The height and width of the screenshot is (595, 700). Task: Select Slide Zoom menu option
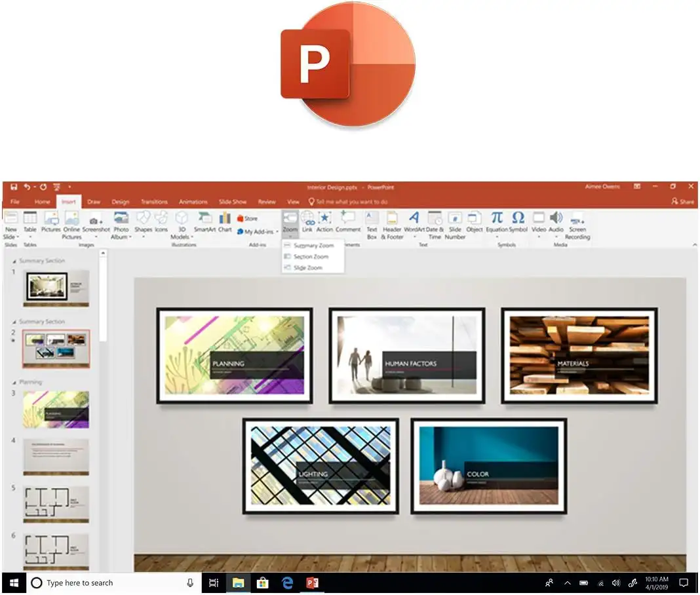pyautogui.click(x=307, y=268)
